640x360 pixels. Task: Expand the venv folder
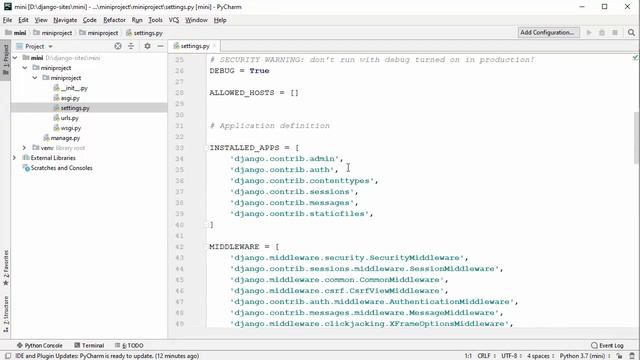click(x=24, y=148)
